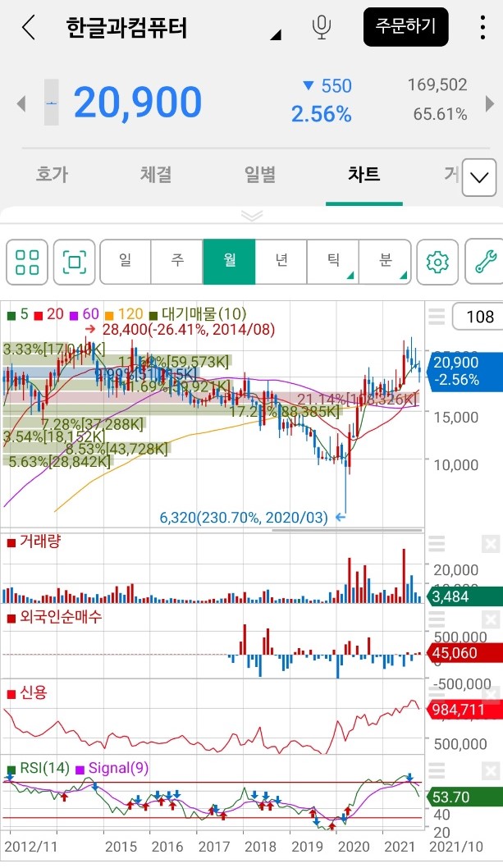Tap the 외국인순매수 panel menu lines icon
The width and height of the screenshot is (503, 868).
437,619
